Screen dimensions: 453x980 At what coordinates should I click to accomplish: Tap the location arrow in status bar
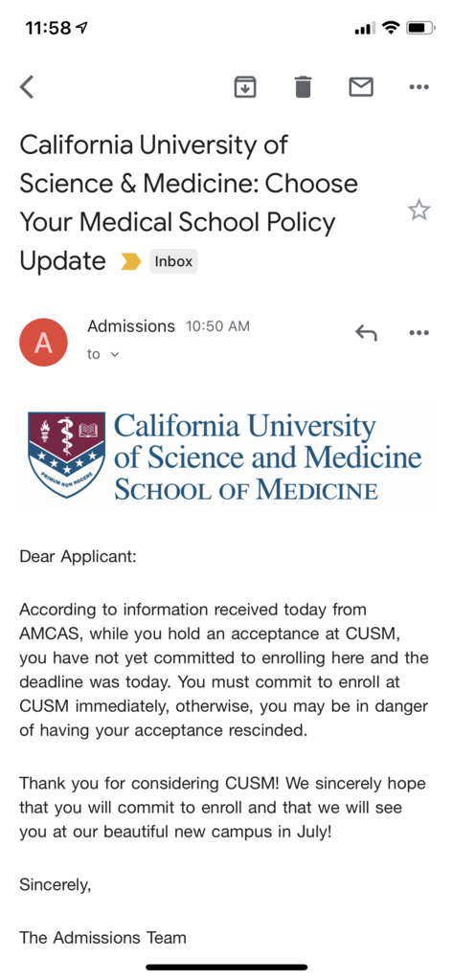coord(81,28)
